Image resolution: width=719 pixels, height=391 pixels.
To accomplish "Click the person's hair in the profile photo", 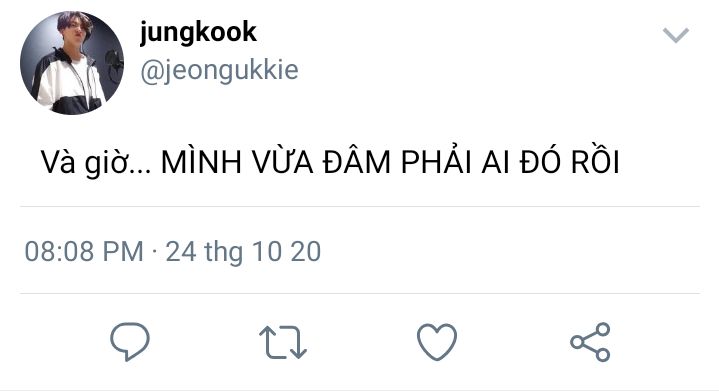I will (73, 20).
